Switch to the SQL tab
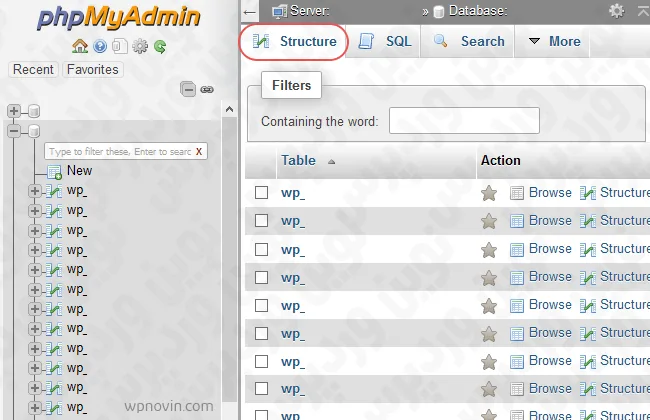Viewport: 650px width, 420px height. (384, 41)
